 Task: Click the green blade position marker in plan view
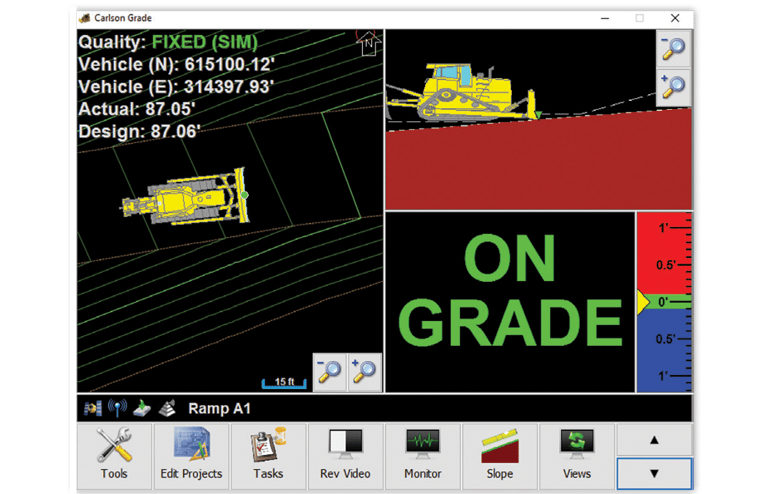(x=244, y=195)
